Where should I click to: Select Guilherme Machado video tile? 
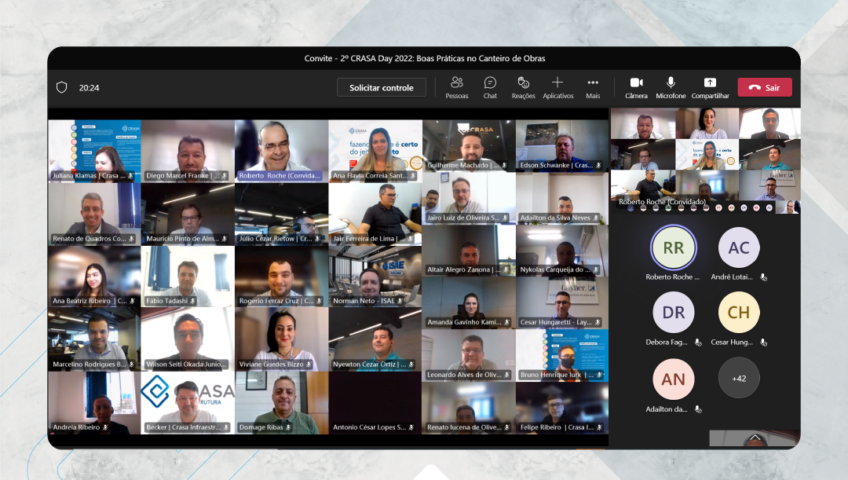click(x=469, y=145)
